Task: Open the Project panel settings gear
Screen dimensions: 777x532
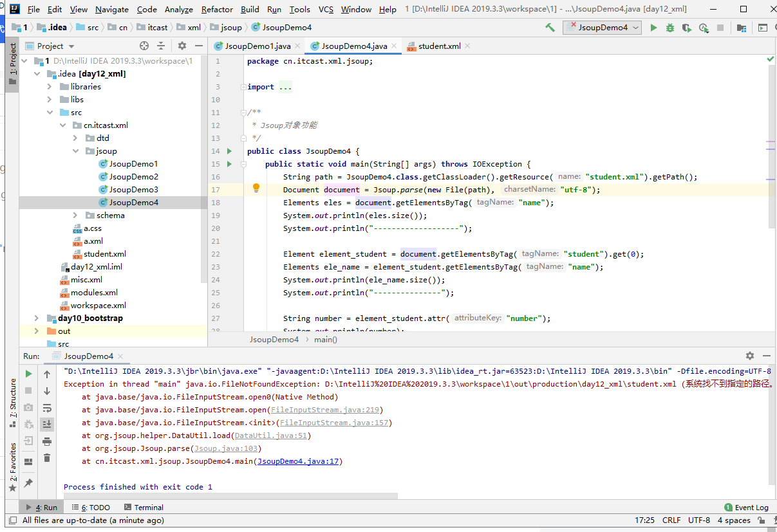Action: point(182,46)
